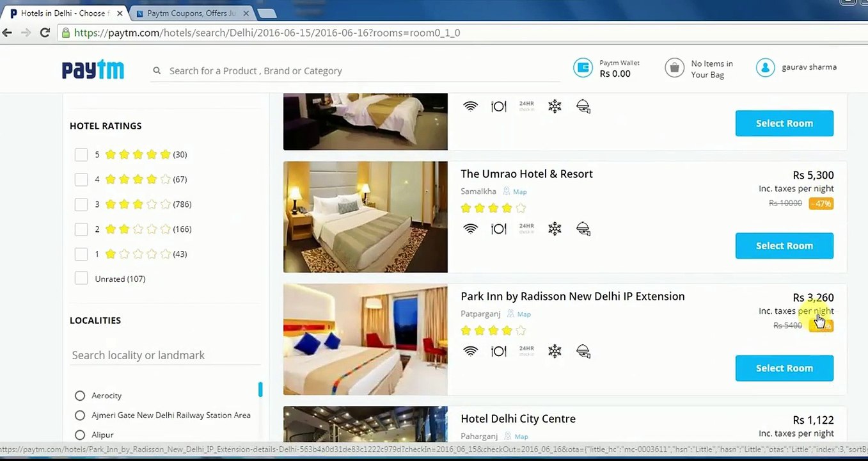Reload the page with the refresh icon
Screen dimensions: 868x461
point(45,33)
